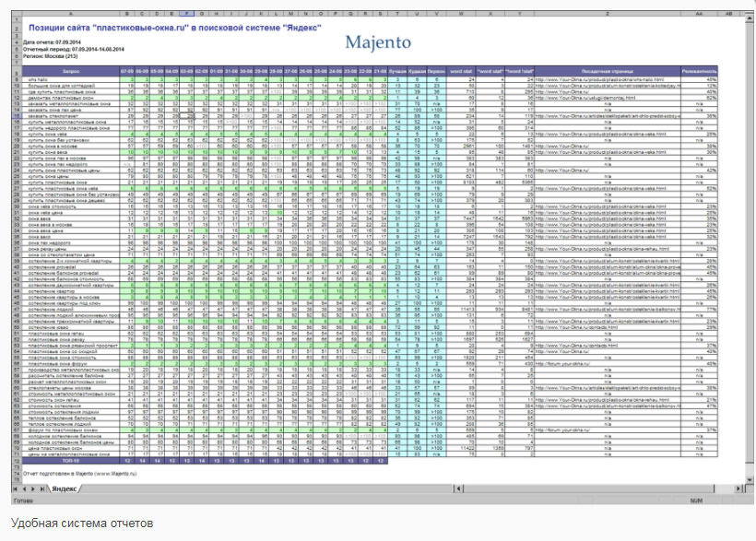Click next sheet navigation arrow
The width and height of the screenshot is (756, 541).
click(34, 488)
